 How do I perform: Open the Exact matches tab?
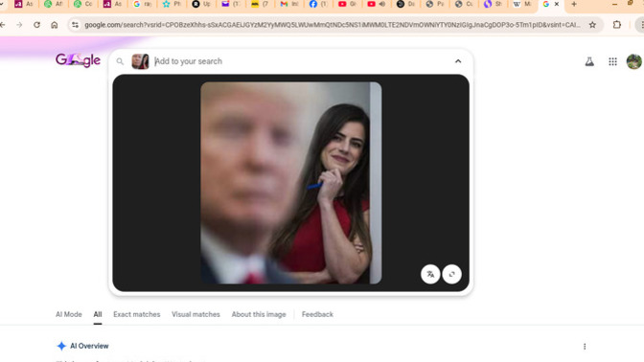(137, 314)
